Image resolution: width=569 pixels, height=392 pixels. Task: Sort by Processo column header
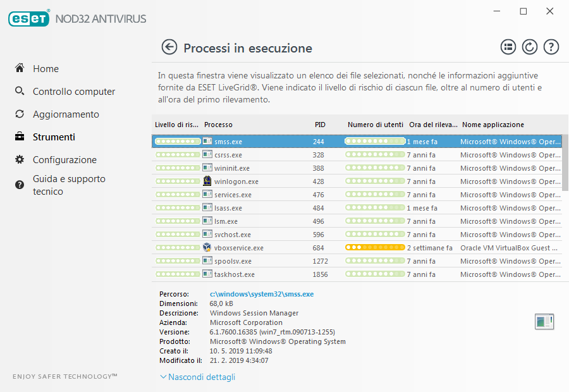[218, 125]
